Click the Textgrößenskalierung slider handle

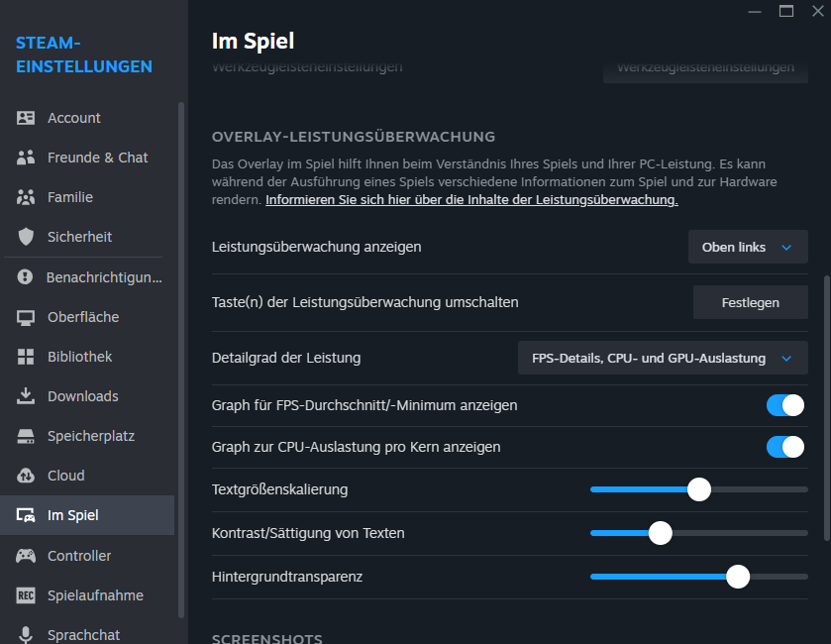(x=699, y=489)
